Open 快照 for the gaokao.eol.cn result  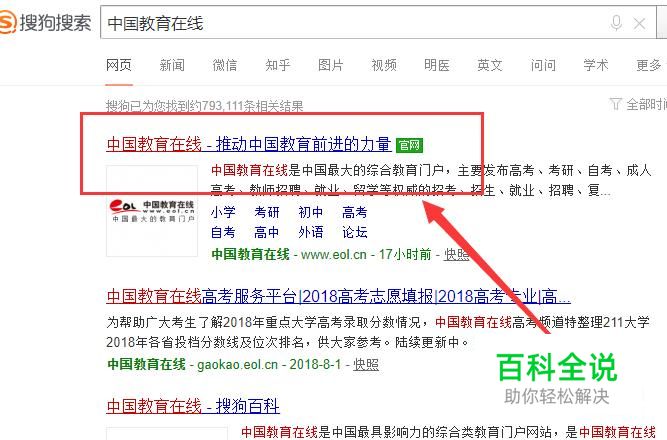[366, 365]
